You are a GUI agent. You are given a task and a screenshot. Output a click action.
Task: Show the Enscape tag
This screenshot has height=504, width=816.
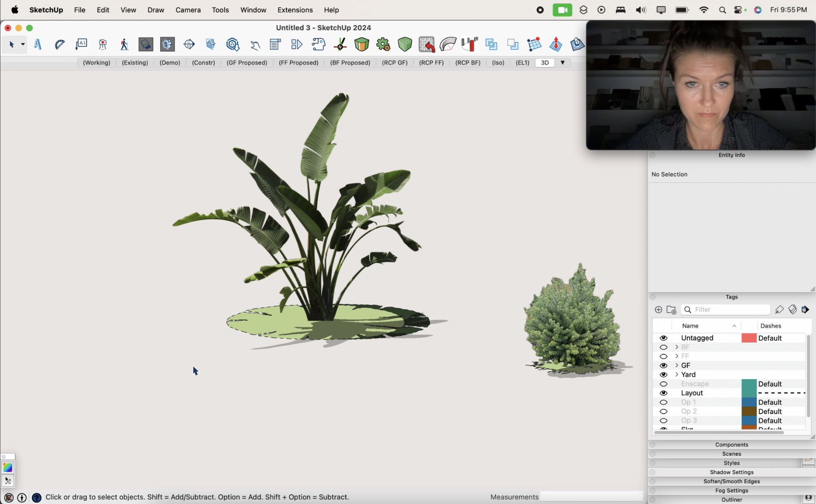click(664, 384)
